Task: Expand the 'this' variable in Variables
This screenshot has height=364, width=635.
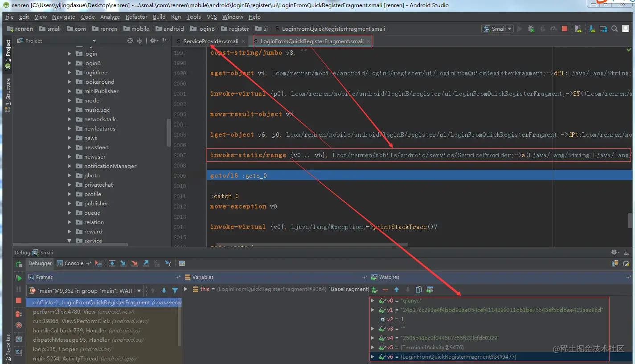Action: (x=186, y=289)
